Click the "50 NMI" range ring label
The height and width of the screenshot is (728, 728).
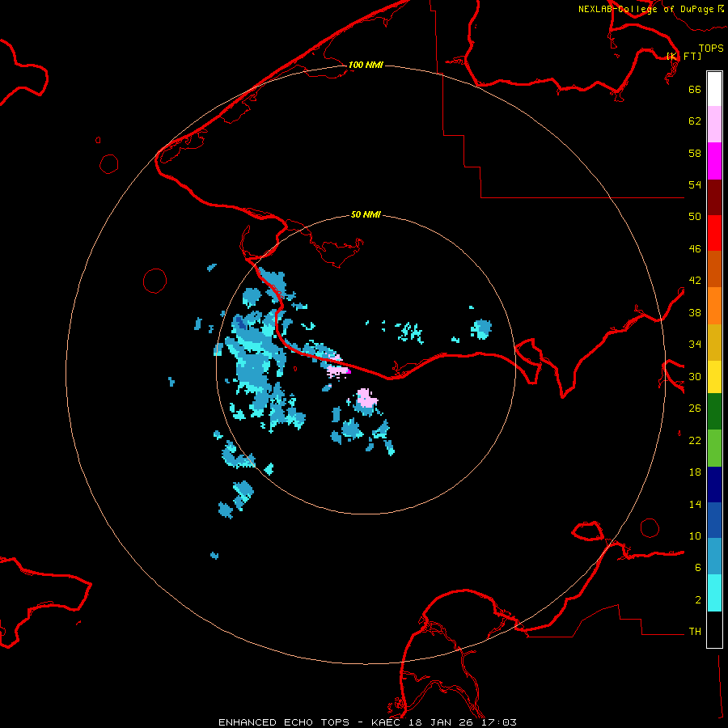pyautogui.click(x=366, y=214)
